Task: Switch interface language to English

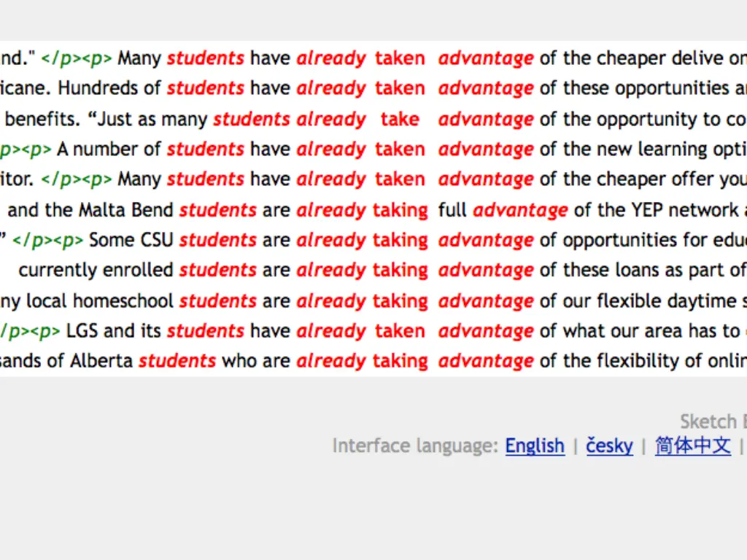Action: (535, 446)
